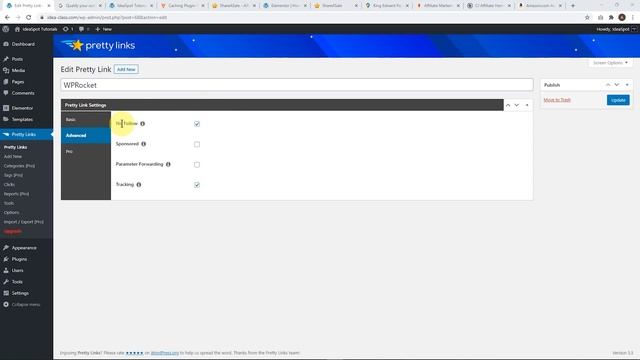The image size is (640, 360).
Task: Open the IdeaSpot Tutorials home link
Action: (36, 29)
